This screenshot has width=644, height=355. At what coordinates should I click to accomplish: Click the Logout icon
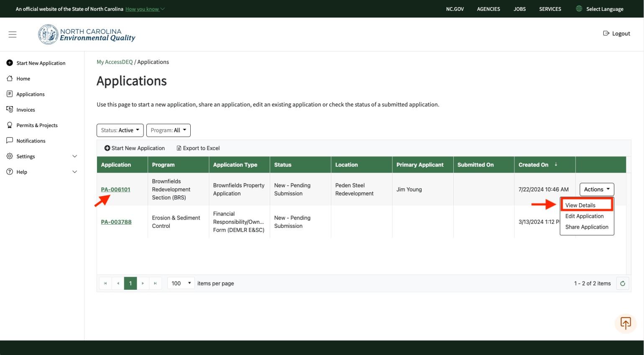coord(606,33)
